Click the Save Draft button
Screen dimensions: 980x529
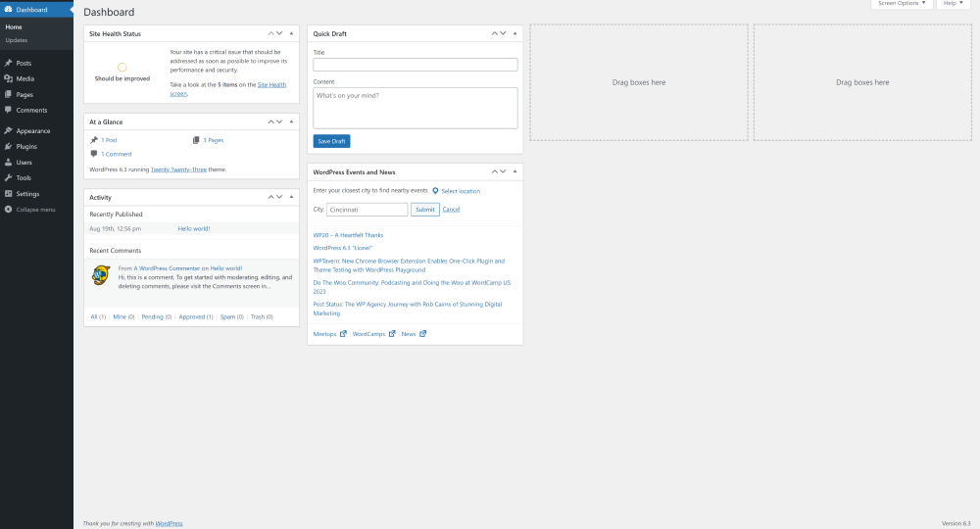331,141
